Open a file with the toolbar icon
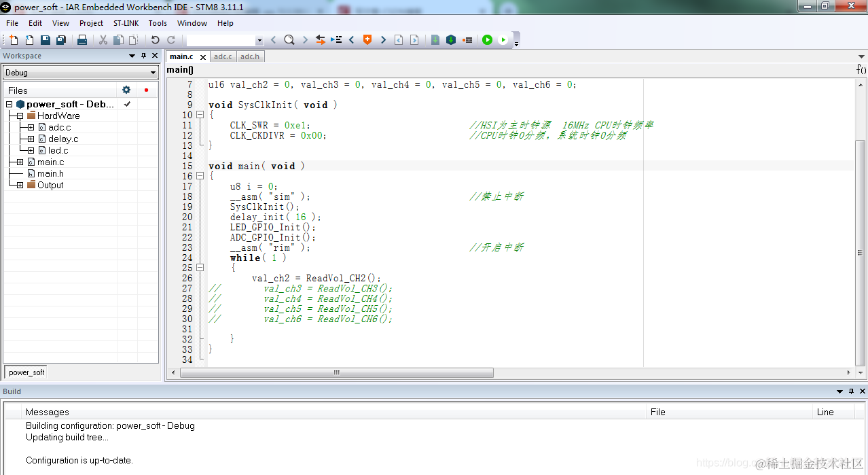 29,40
